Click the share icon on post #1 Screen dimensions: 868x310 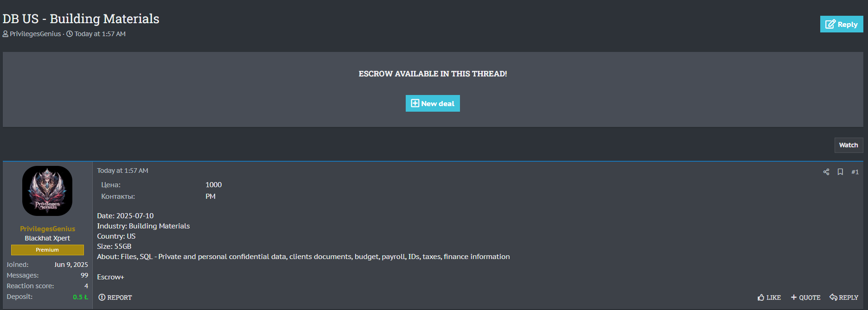[826, 172]
